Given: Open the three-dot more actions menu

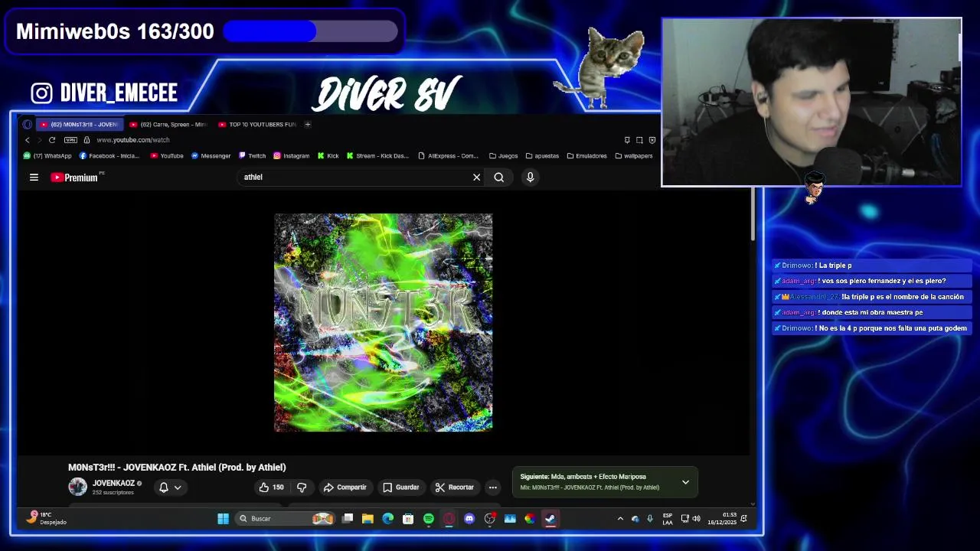Looking at the screenshot, I should (493, 487).
